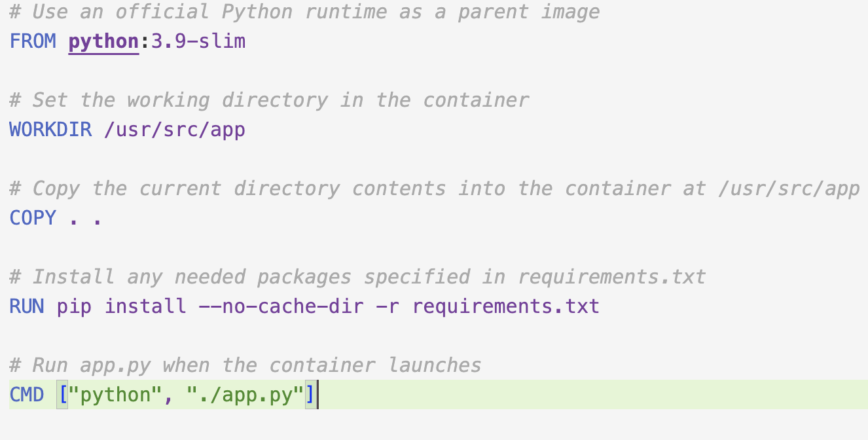
Task: Click the comment 'Run app.py when the container launches'
Action: pyautogui.click(x=257, y=365)
